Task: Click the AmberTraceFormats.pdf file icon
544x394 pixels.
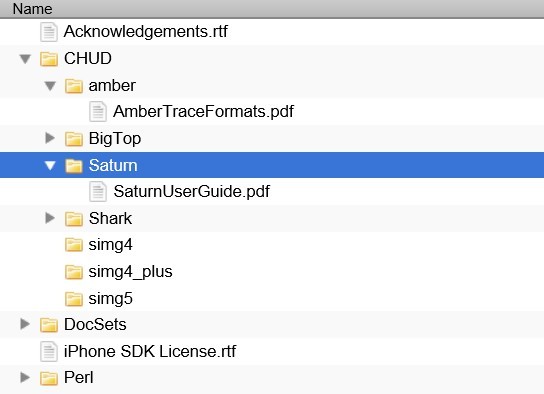Action: point(98,111)
